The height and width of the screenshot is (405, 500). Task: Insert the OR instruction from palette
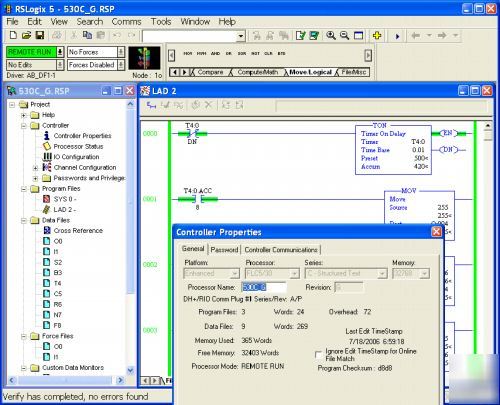point(229,53)
